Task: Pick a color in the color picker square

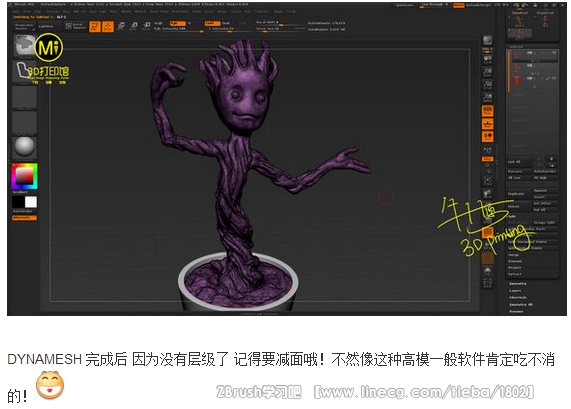Action: click(25, 176)
